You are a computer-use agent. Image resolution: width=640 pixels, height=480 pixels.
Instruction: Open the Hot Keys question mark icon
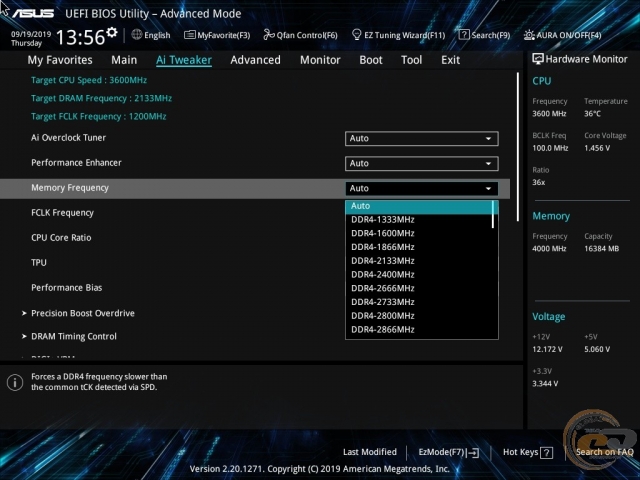pyautogui.click(x=546, y=452)
